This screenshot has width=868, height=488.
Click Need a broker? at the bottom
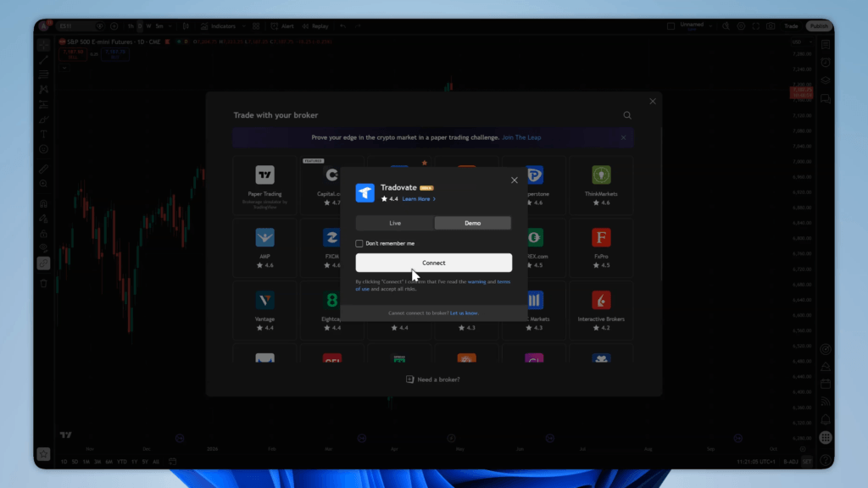[433, 380]
